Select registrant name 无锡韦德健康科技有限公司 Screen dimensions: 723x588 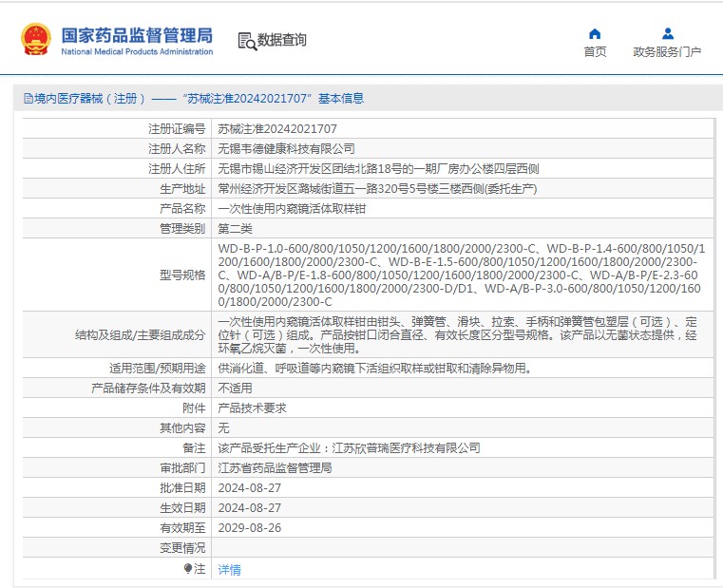[286, 148]
